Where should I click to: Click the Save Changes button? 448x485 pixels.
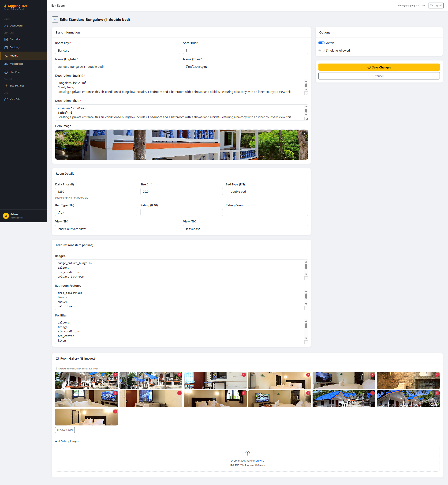pyautogui.click(x=379, y=67)
